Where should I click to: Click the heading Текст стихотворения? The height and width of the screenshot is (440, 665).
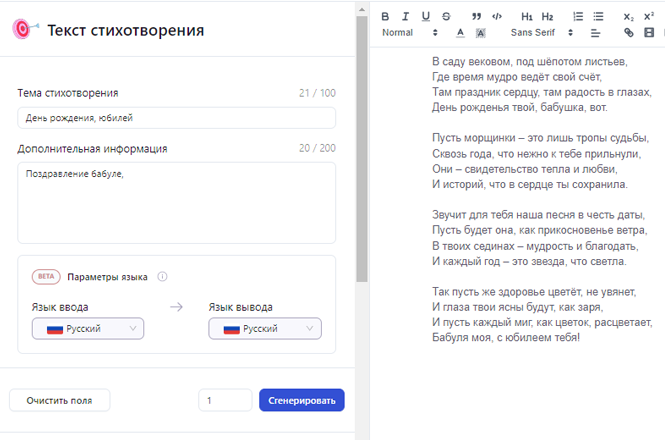126,30
